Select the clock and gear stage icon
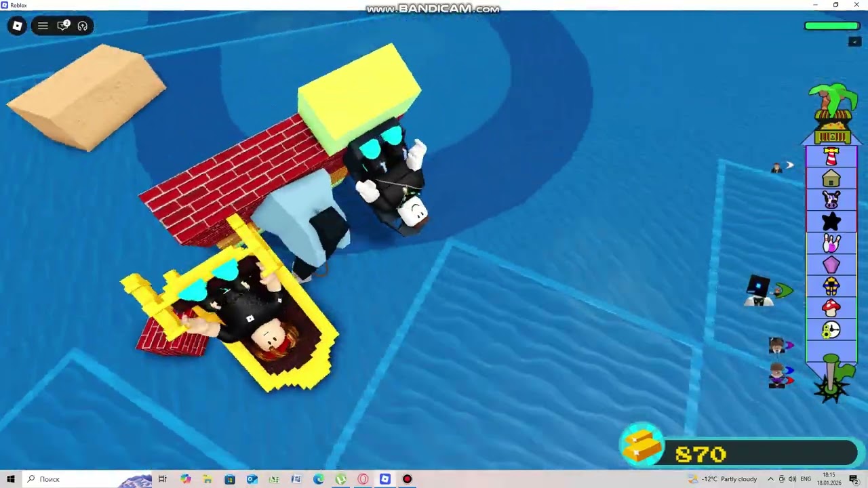 (x=831, y=330)
